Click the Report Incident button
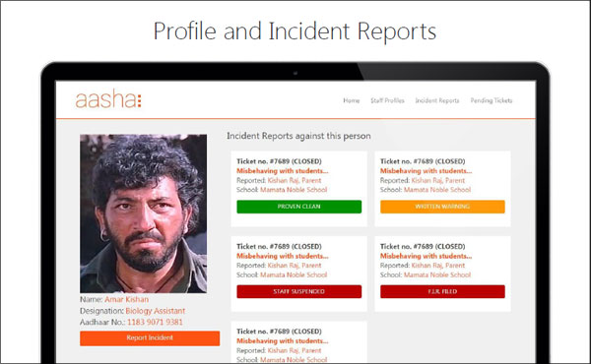Screen dimensions: 591x364 click(x=150, y=338)
